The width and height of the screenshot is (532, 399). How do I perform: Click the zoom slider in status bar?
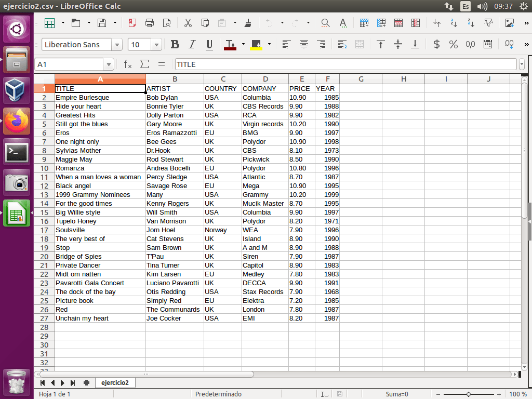[469, 394]
